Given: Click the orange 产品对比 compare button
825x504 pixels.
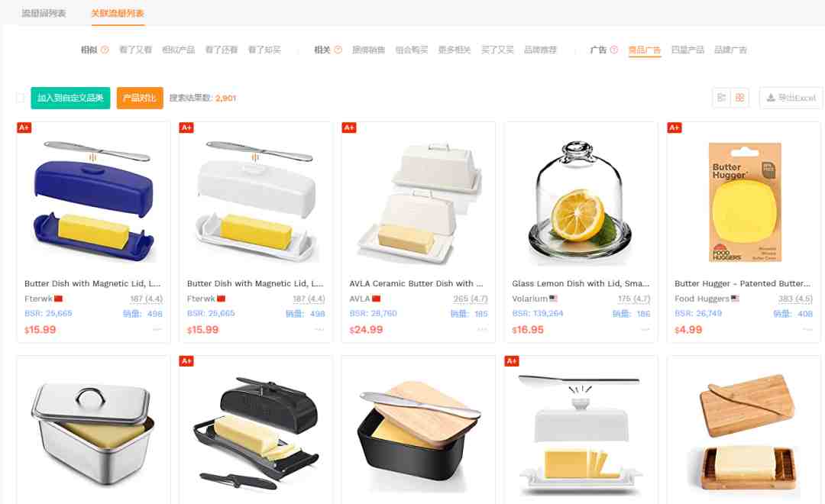Looking at the screenshot, I should click(140, 98).
